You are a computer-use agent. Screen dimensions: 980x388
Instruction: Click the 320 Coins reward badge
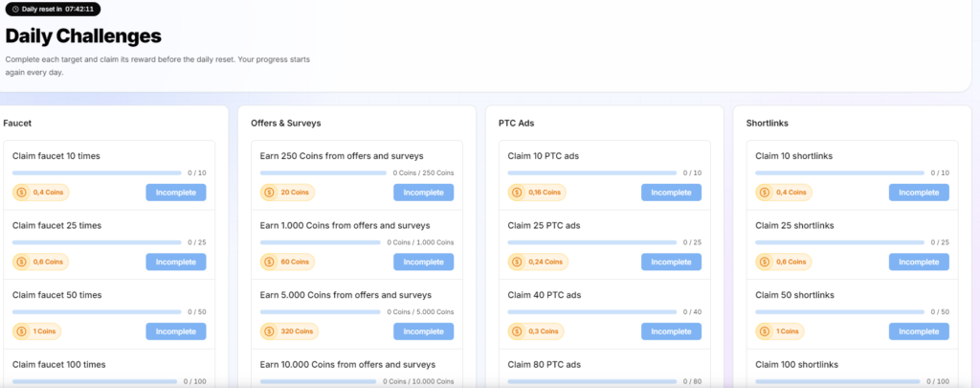[x=289, y=331]
